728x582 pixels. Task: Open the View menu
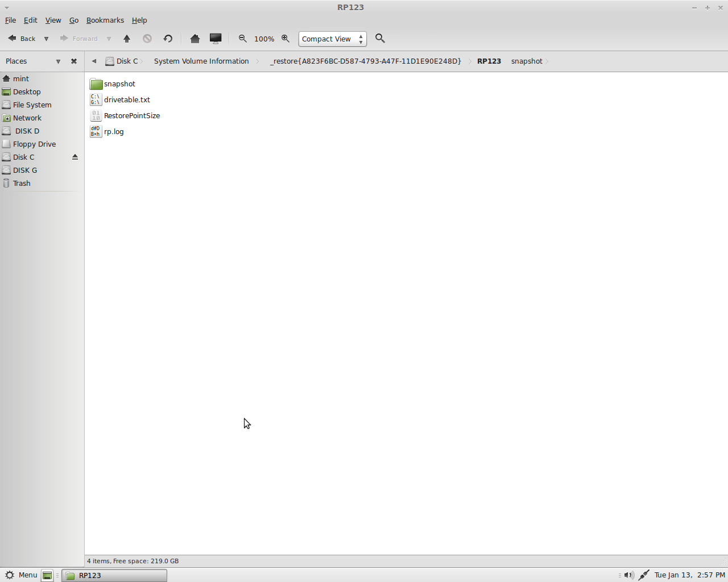point(53,20)
